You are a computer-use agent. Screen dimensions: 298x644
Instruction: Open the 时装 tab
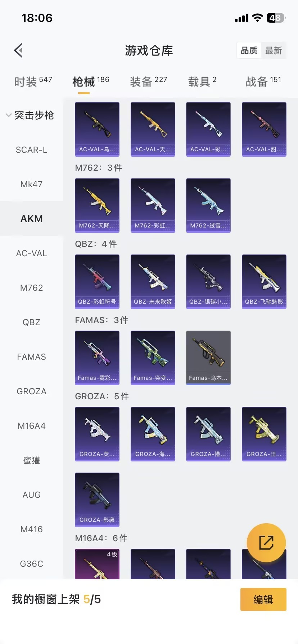click(x=33, y=82)
